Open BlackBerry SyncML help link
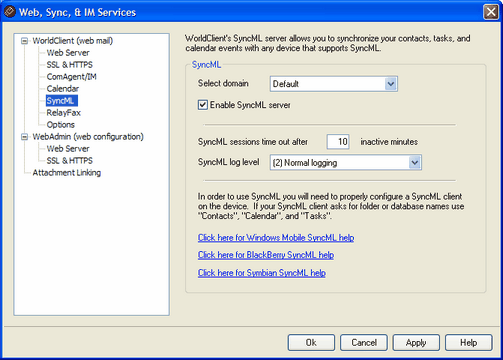This screenshot has width=503, height=360. [x=266, y=255]
